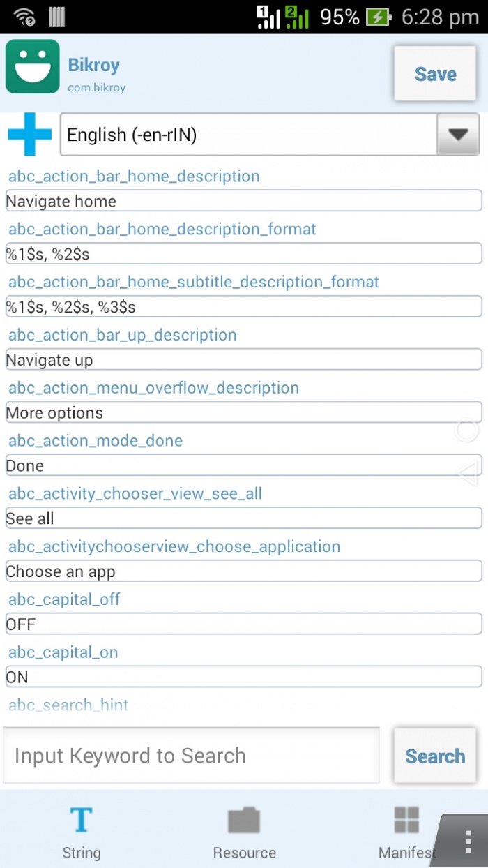Click the 'OFF' string value field
The width and height of the screenshot is (488, 868).
click(x=243, y=624)
